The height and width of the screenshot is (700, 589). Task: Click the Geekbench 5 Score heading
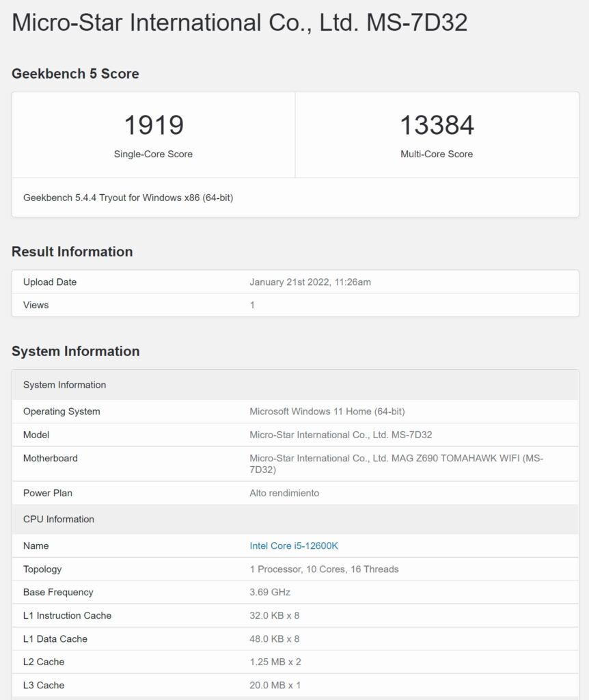pyautogui.click(x=75, y=74)
